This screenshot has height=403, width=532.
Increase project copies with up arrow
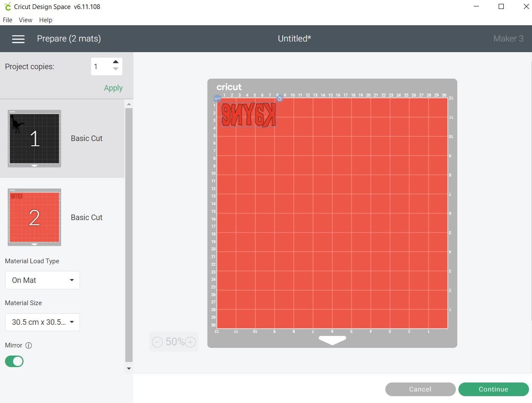pyautogui.click(x=115, y=62)
